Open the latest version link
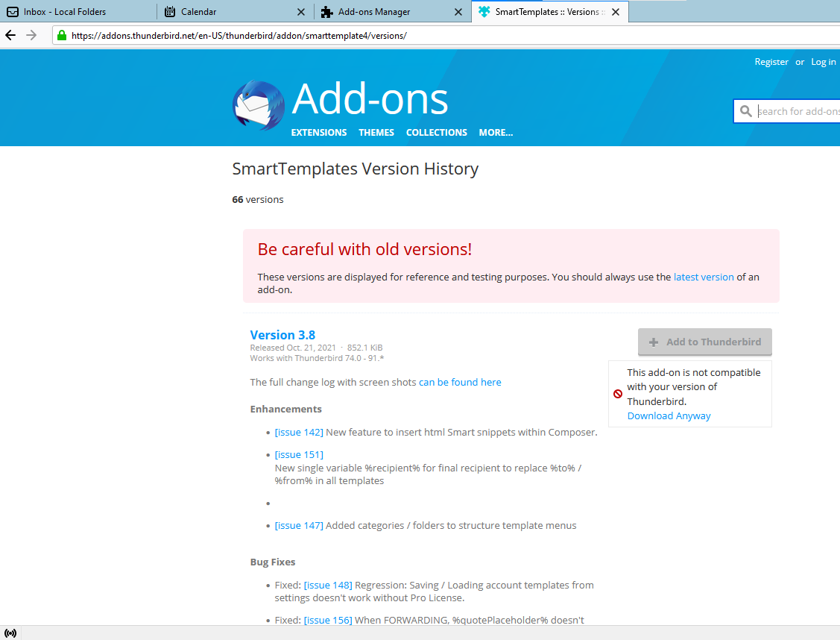Screen dimensions: 840x640 [704, 277]
